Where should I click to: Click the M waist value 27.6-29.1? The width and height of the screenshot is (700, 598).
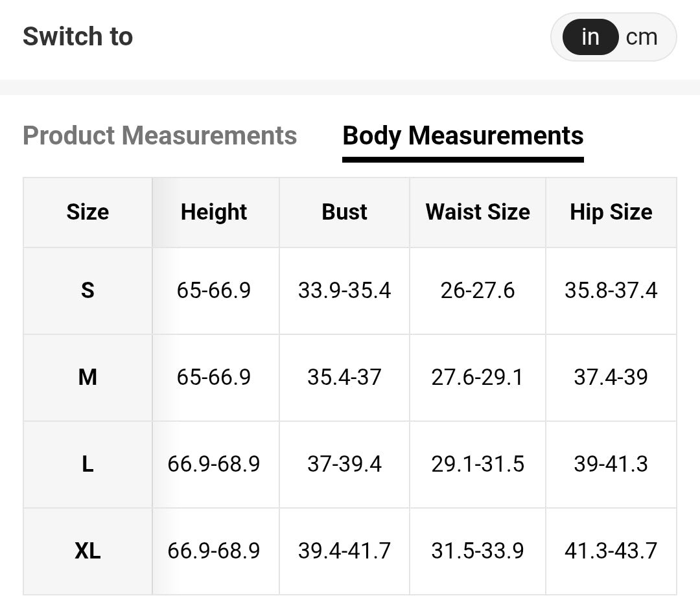tap(477, 377)
